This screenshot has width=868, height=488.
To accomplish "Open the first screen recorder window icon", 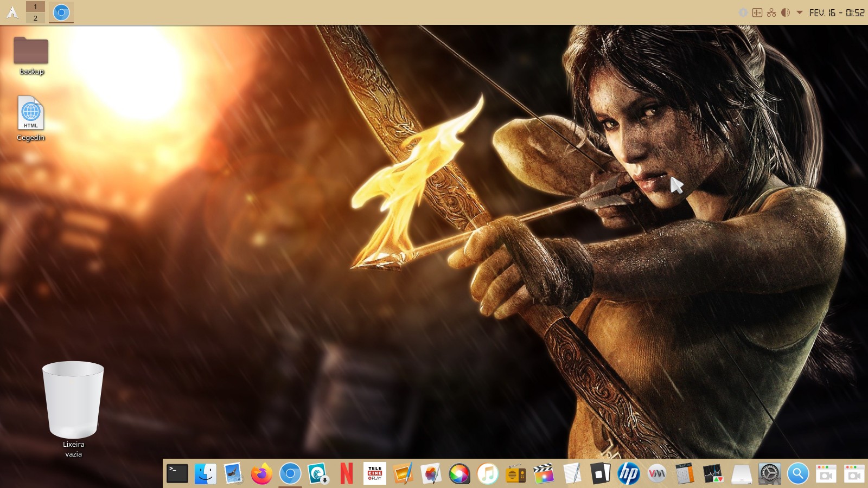I will click(826, 474).
